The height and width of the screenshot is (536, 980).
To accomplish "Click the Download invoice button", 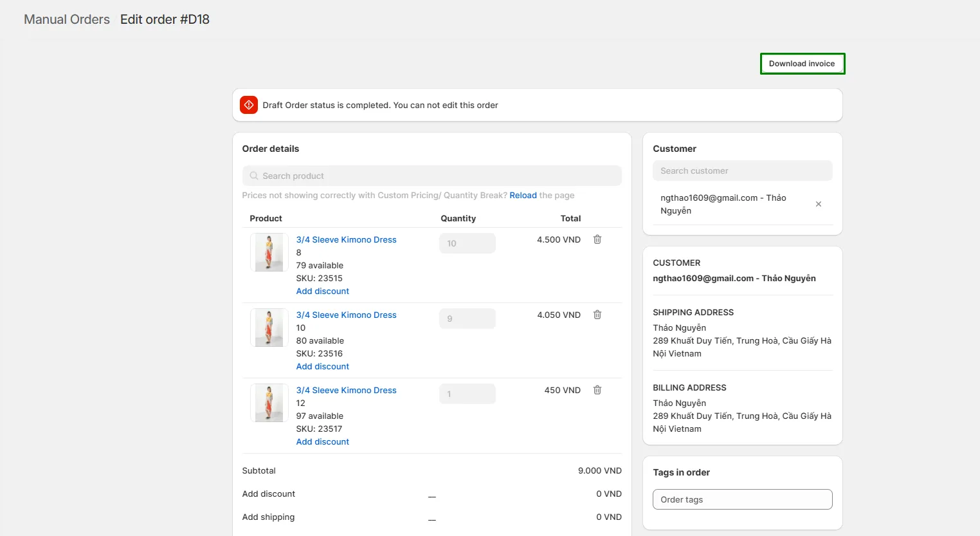I will pyautogui.click(x=802, y=64).
